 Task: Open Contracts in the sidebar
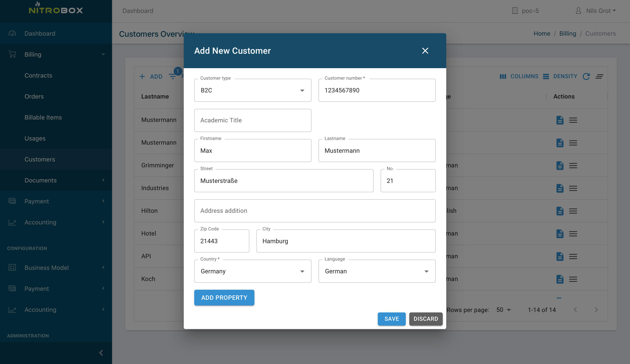click(38, 75)
